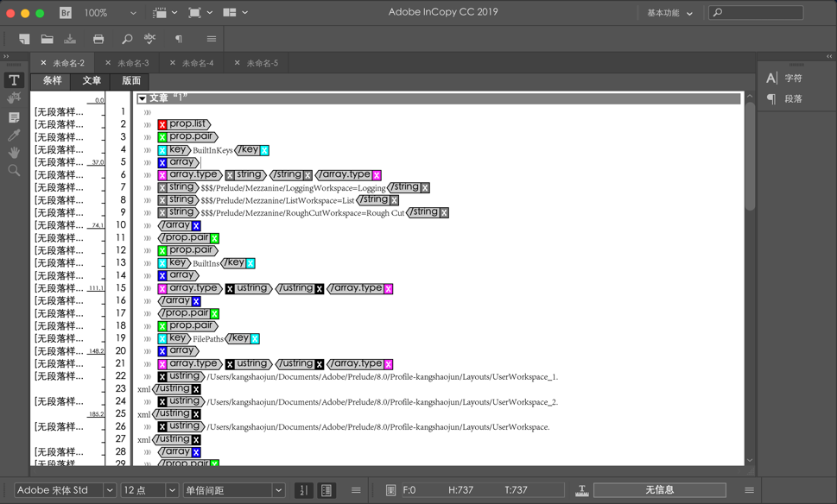Select the Type tool
Viewport: 837px width, 504px height.
coord(14,80)
